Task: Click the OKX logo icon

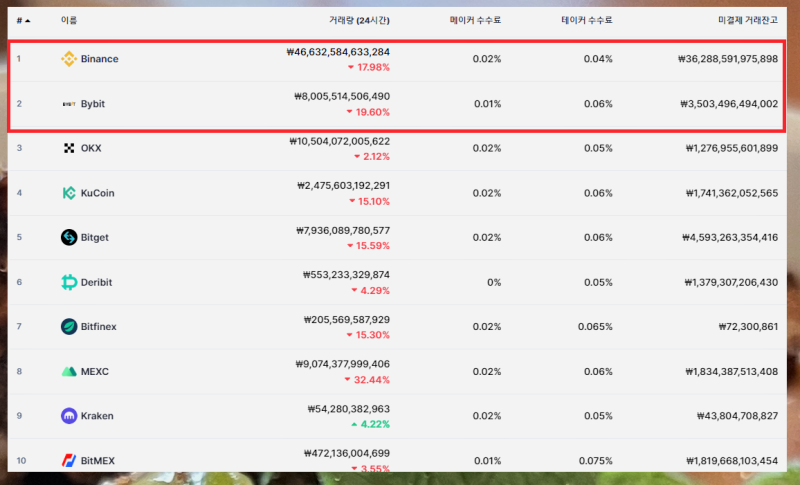Action: coord(69,148)
